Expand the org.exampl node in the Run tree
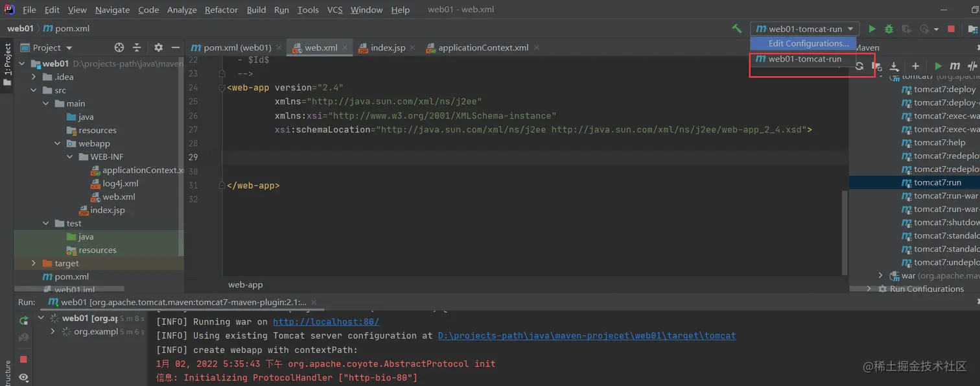This screenshot has height=386, width=980. [53, 332]
